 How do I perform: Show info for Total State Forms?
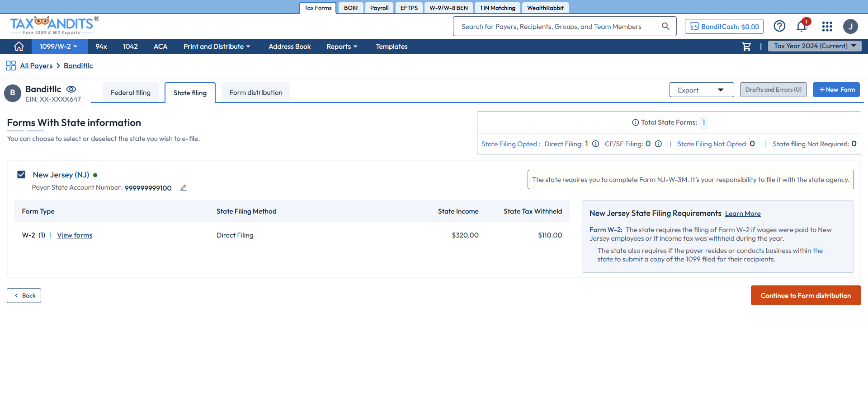635,122
